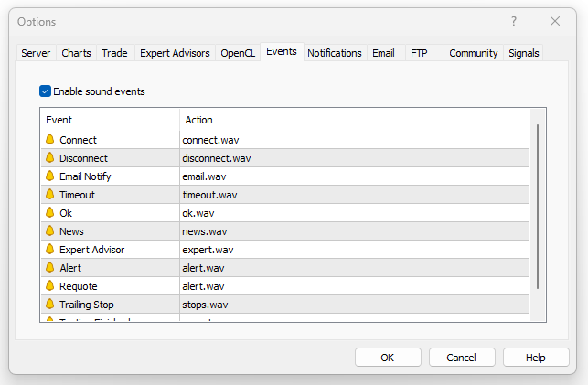
Task: Click the bell icon beside Disconnect event
Action: [50, 158]
